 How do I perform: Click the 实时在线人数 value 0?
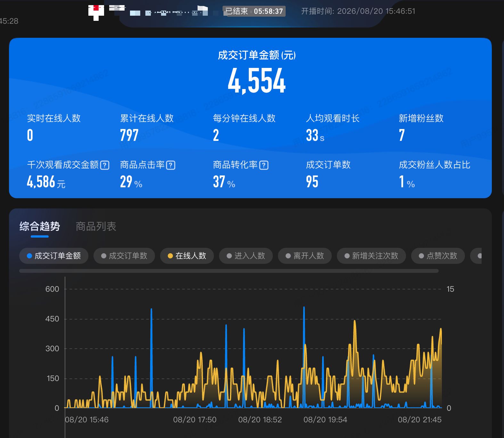click(x=30, y=135)
